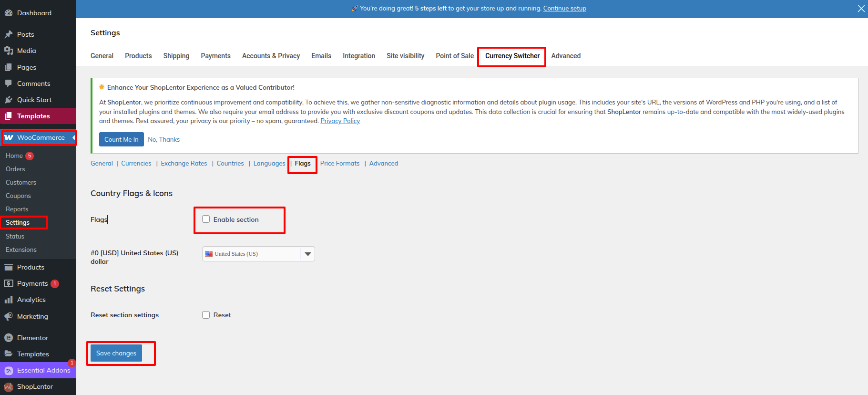Open WooCommerce Coupons submenu
Image resolution: width=868 pixels, height=395 pixels.
18,196
